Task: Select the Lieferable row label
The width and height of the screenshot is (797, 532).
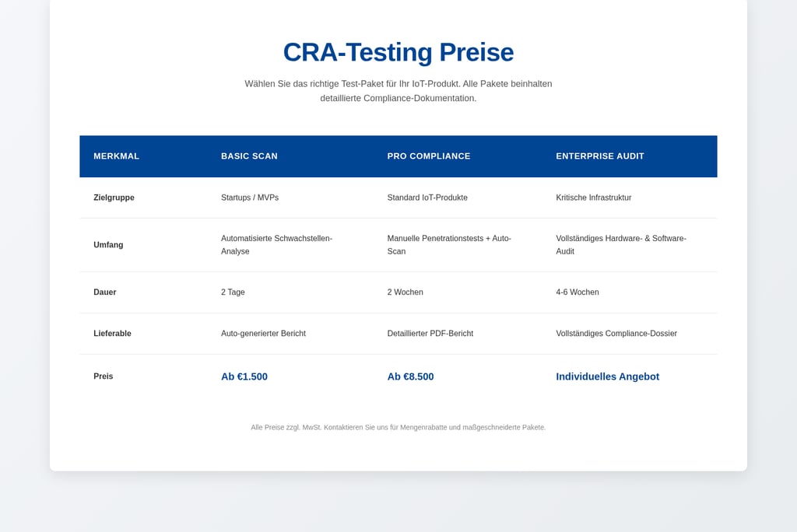Action: 112,334
